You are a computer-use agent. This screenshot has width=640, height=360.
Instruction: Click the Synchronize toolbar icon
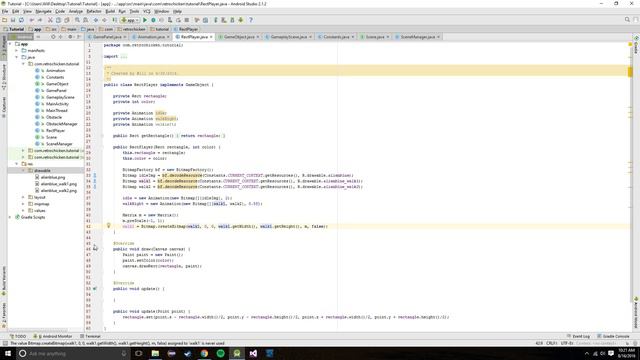(x=21, y=20)
